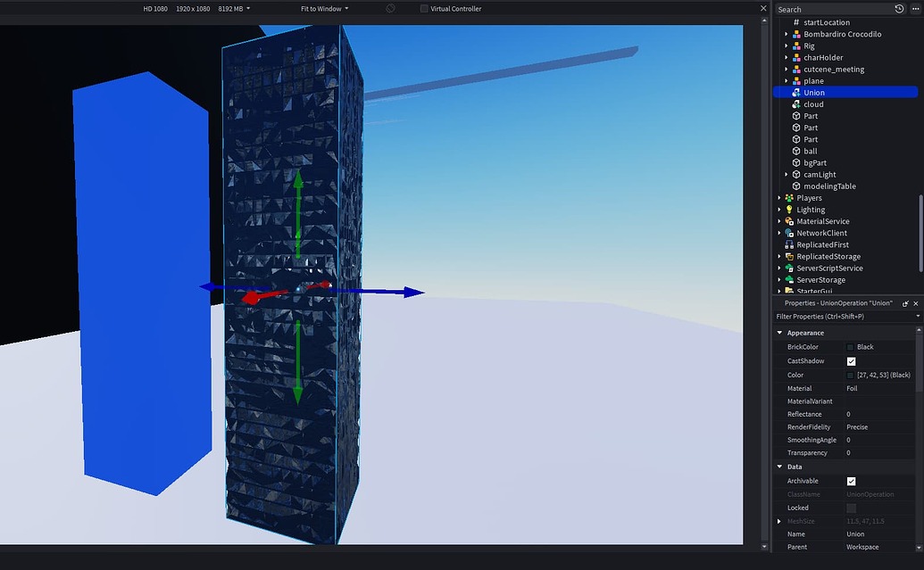Viewport: 924px width, 570px height.
Task: Click the Union operation icon
Action: tap(796, 93)
